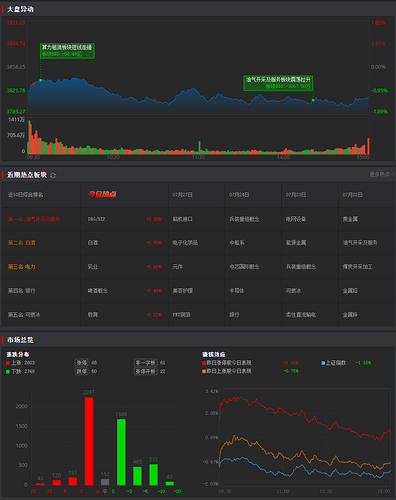Refresh the 近期热点板块 hot sectors list
This screenshot has width=396, height=500.
click(x=53, y=175)
